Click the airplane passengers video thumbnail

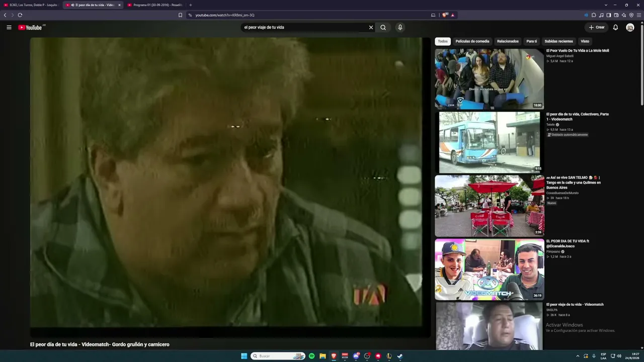point(489,79)
